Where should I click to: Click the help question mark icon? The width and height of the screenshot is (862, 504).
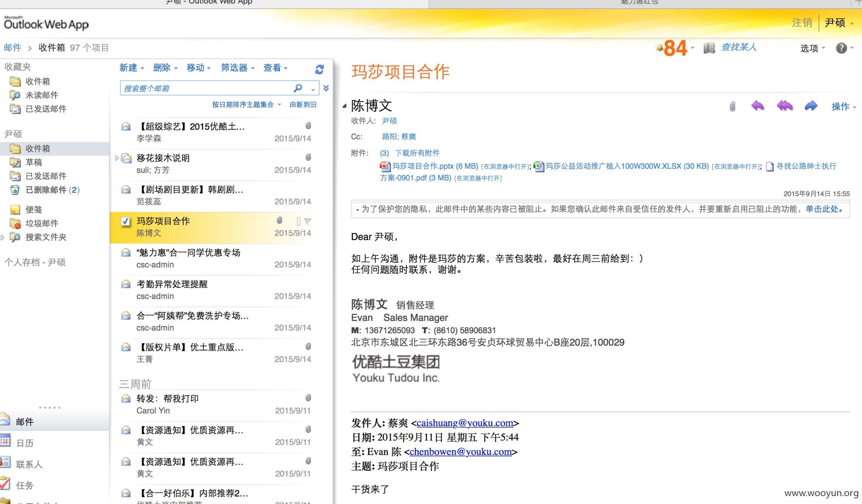[x=841, y=48]
